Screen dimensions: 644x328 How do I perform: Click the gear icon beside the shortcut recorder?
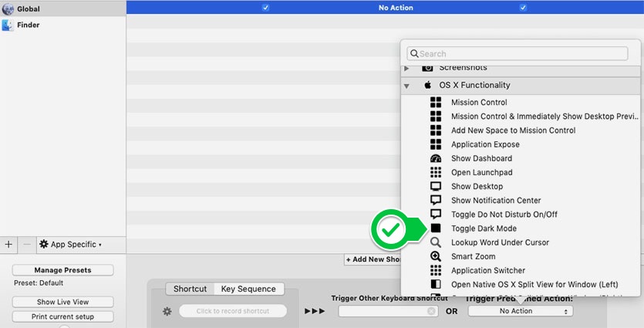click(167, 311)
